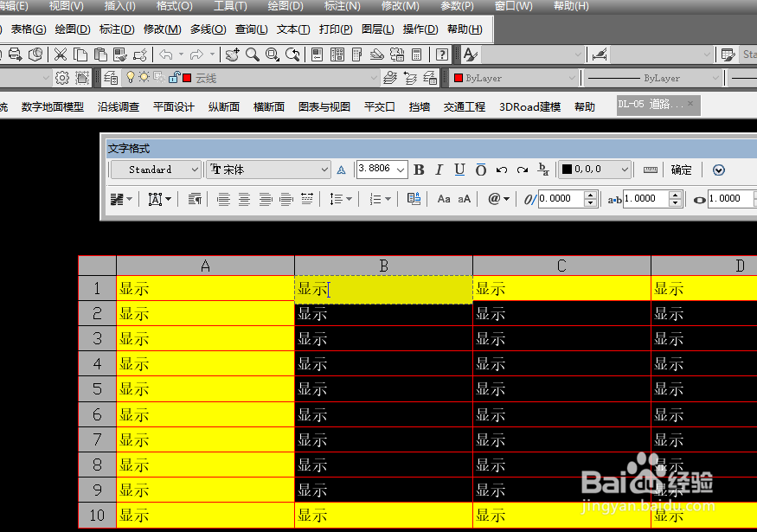Apply overline formatting to the text
This screenshot has width=757, height=532.
pos(479,169)
